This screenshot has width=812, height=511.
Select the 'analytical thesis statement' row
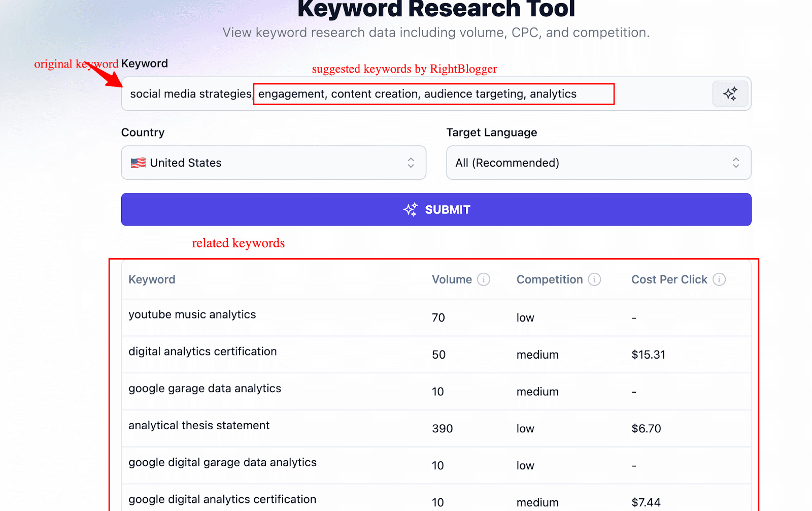click(x=199, y=426)
